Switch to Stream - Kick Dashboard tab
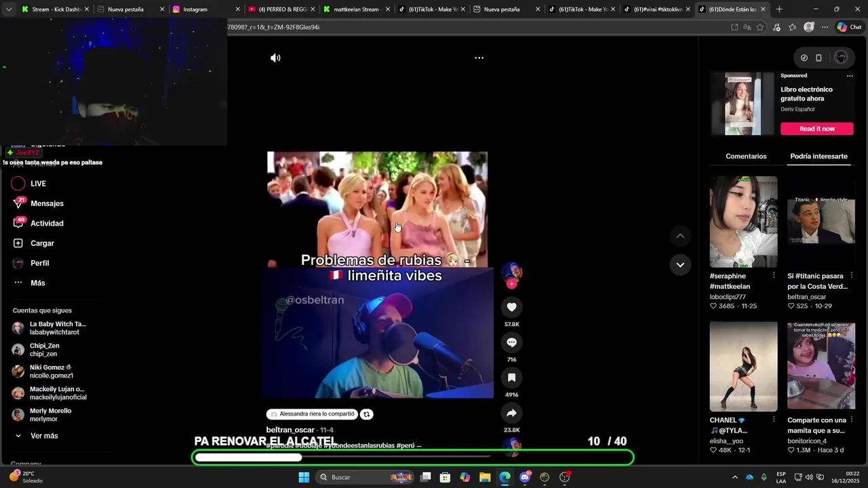Screen dimensions: 868x488 [x=56, y=9]
